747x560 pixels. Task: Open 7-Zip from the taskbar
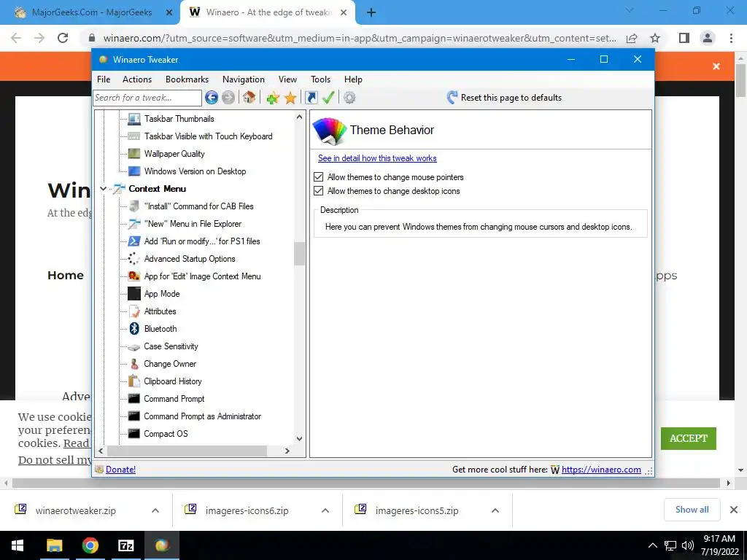tap(125, 545)
